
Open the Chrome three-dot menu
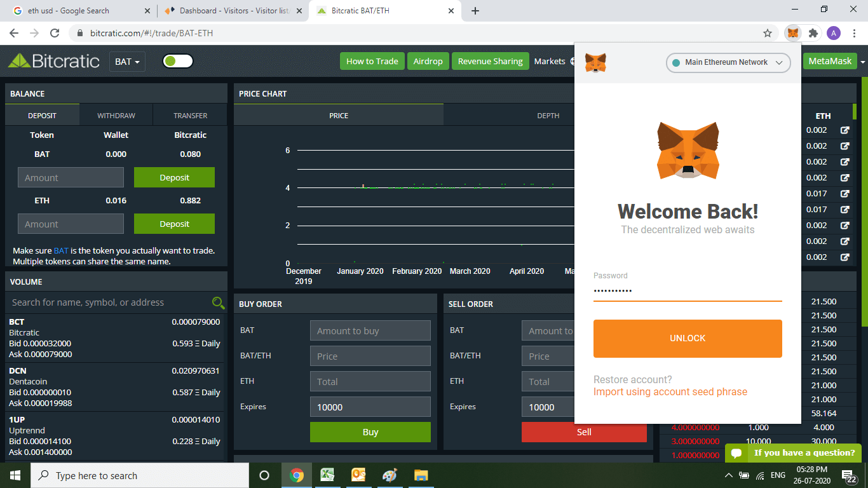(x=854, y=33)
